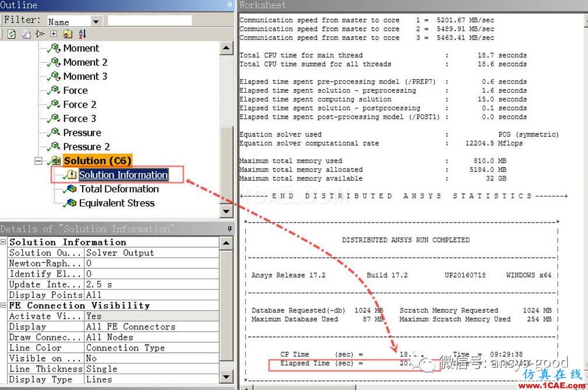Image resolution: width=588 pixels, height=390 pixels.
Task: Click the filter text input field
Action: click(150, 20)
